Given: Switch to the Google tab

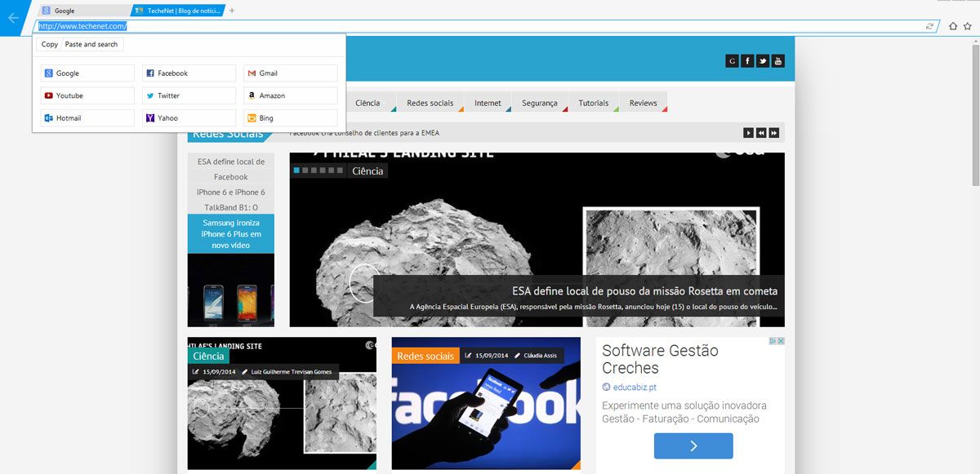Looking at the screenshot, I should click(82, 11).
